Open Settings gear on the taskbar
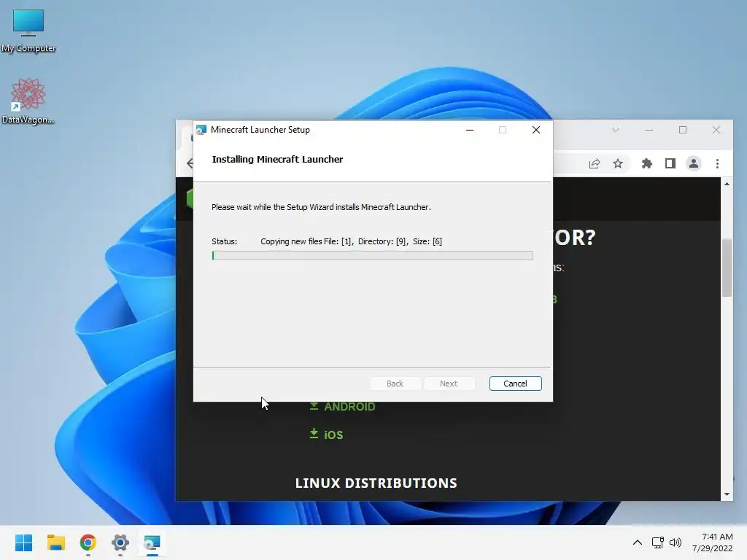This screenshot has height=560, width=747. [120, 542]
